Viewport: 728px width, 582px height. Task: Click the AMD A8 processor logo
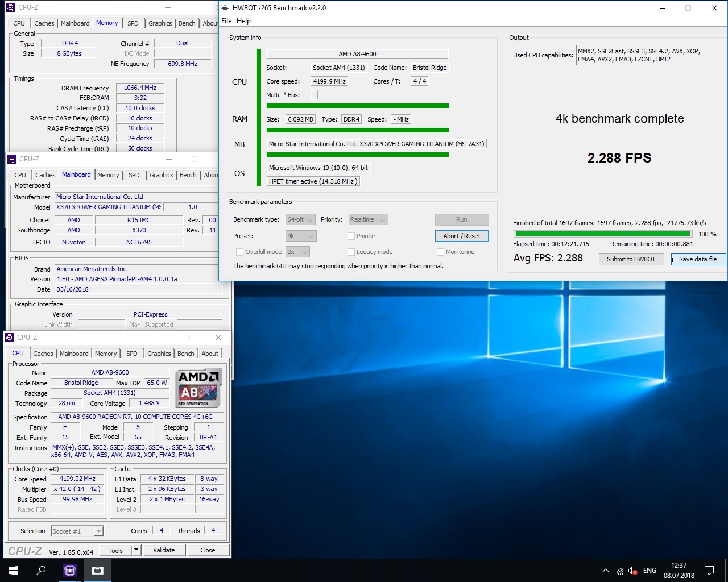point(199,388)
